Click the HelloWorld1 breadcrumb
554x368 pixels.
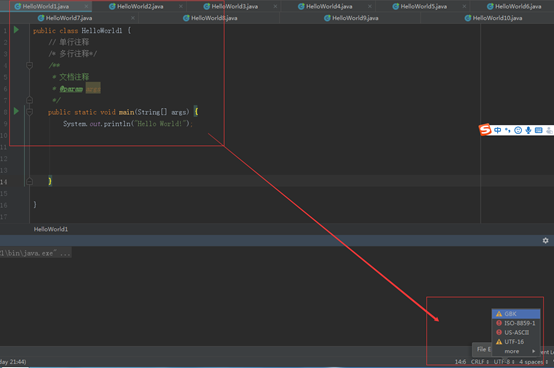(x=51, y=229)
